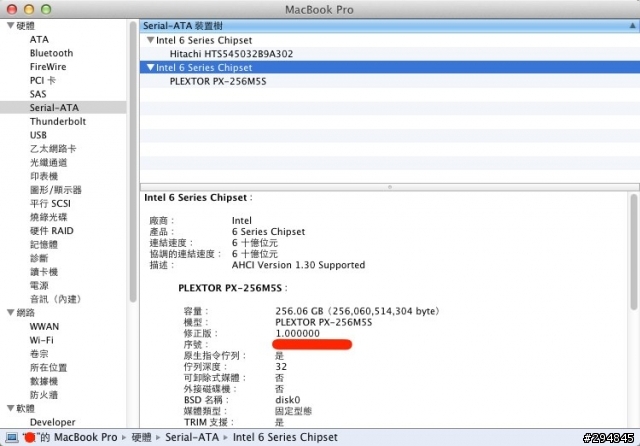640x446 pixels.
Task: Click Serial-ATA 裝置樹 column header
Action: [389, 26]
